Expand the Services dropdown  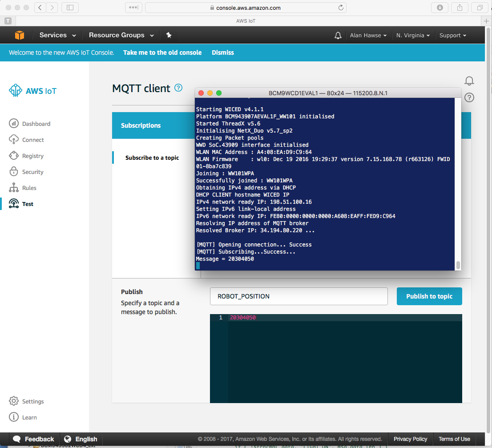click(58, 35)
